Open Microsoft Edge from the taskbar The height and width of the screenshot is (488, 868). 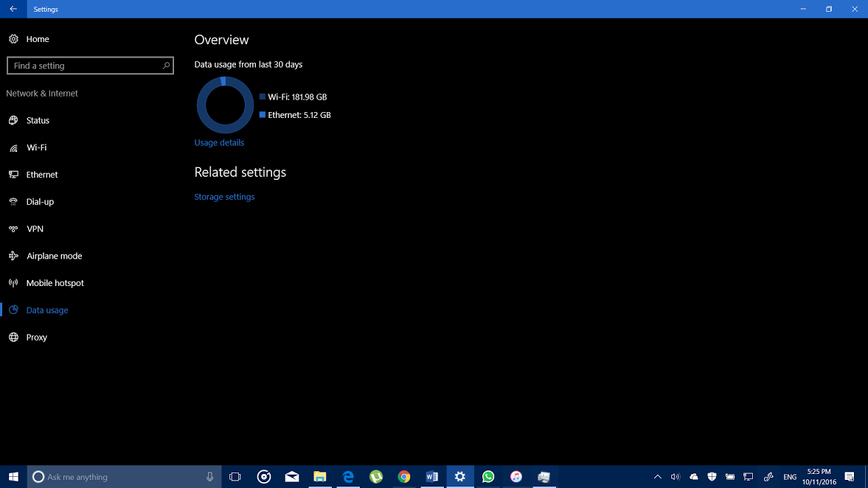click(348, 477)
